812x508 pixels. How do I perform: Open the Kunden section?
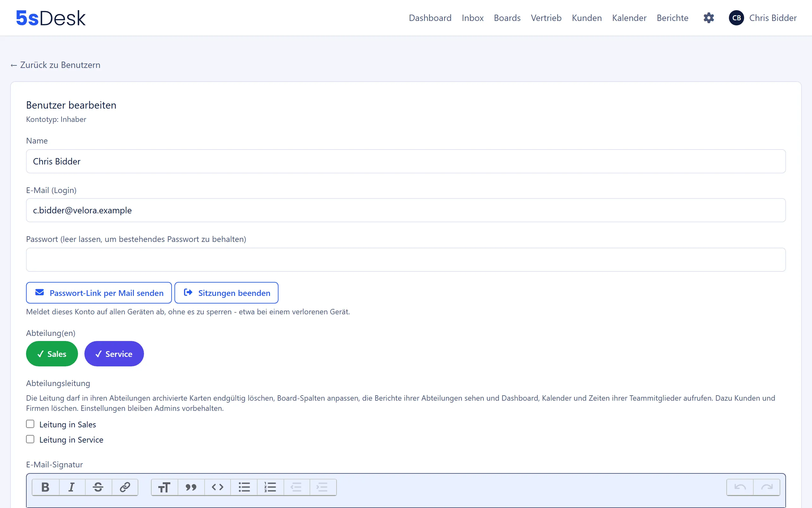point(586,18)
